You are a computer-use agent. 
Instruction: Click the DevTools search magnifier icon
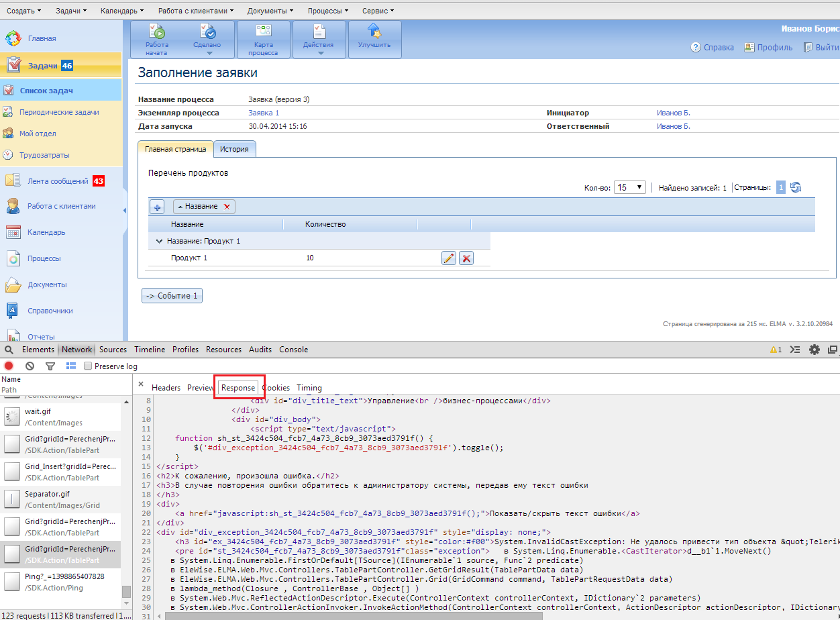click(x=9, y=350)
